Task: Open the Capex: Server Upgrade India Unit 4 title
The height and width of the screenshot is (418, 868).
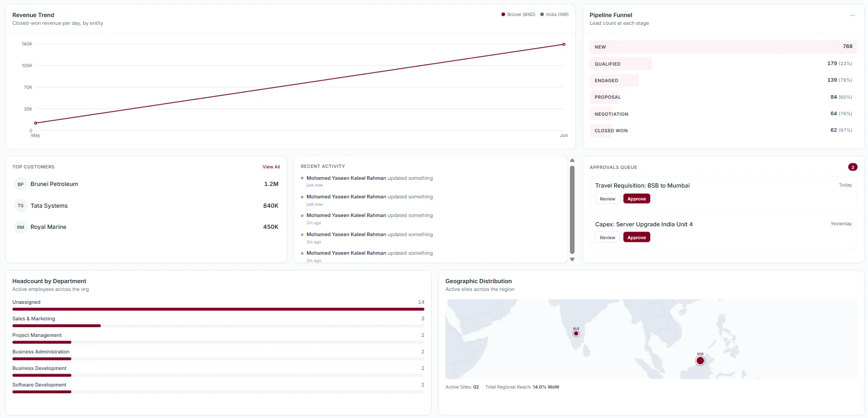Action: [x=644, y=224]
